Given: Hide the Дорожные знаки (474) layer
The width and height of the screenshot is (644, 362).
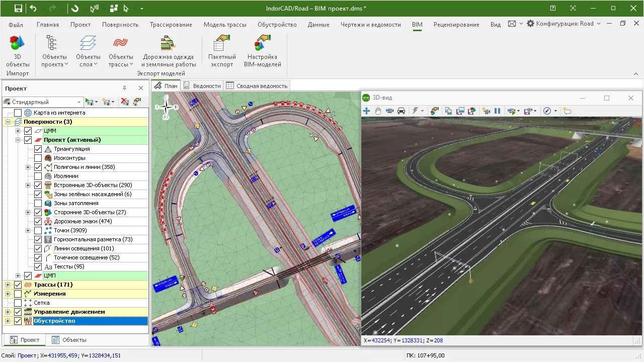Looking at the screenshot, I should click(38, 221).
